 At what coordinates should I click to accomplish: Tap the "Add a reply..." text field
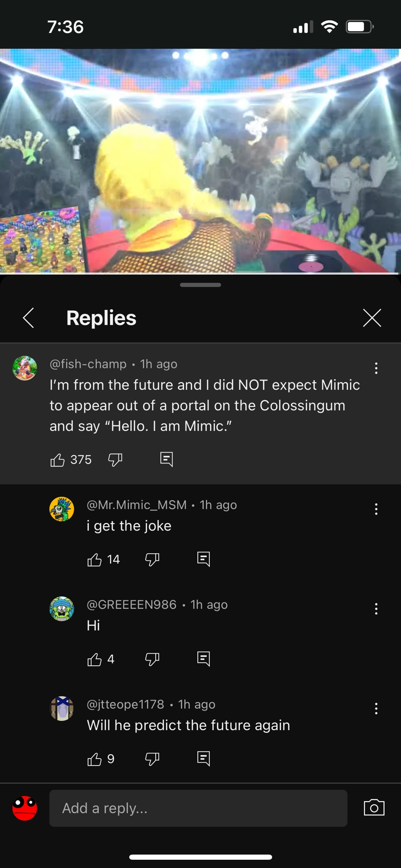[198, 808]
